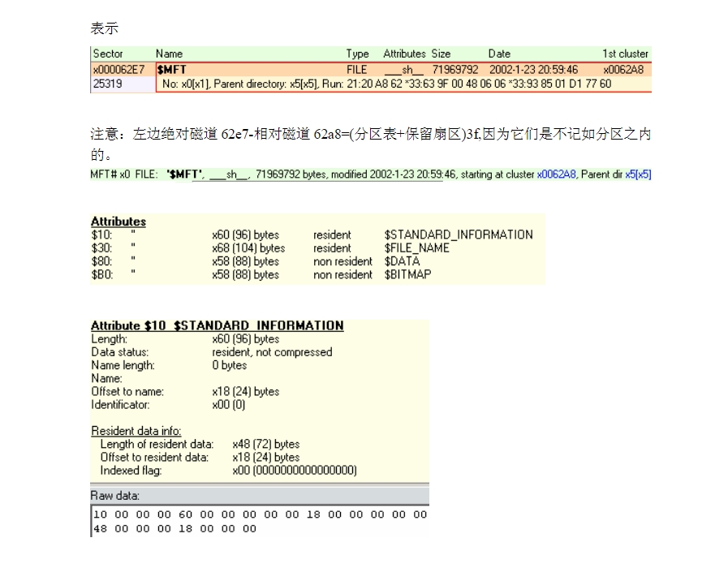Open the blue x0062A8 cluster link

pyautogui.click(x=556, y=174)
